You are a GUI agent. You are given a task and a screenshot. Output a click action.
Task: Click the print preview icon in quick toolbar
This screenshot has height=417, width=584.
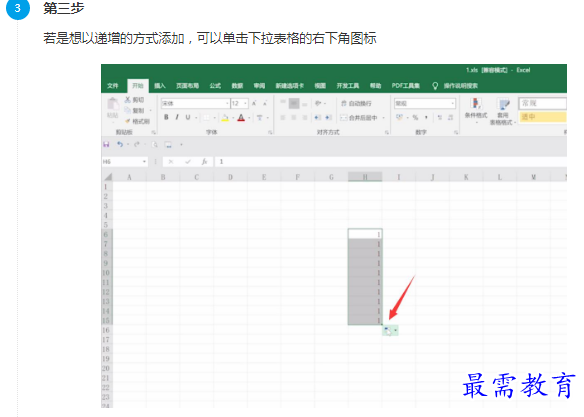click(155, 144)
